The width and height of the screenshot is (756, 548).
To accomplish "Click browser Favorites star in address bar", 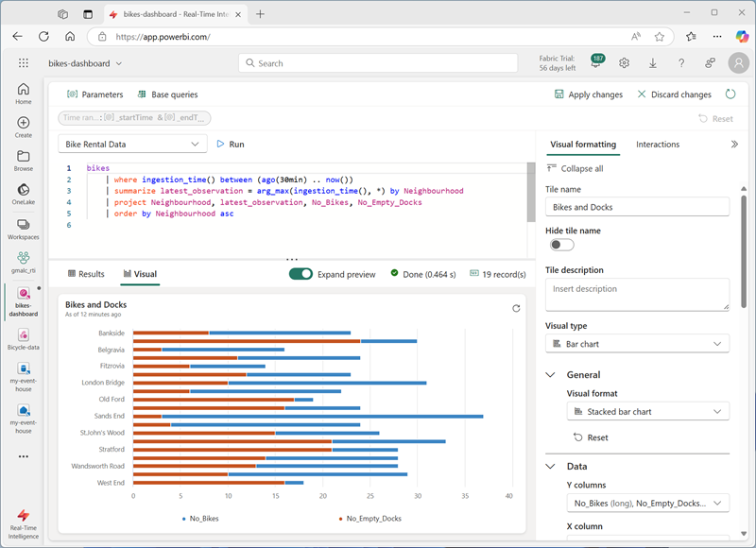I will (x=659, y=37).
